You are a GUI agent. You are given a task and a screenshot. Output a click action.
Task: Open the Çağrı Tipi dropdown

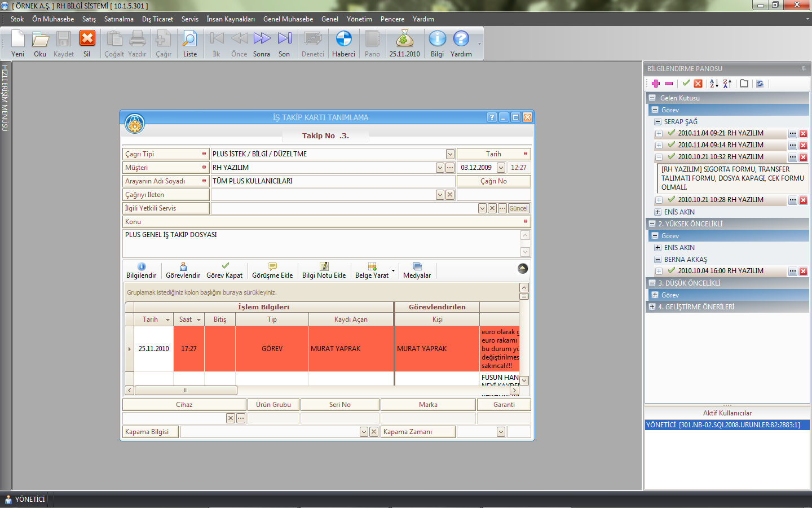tap(450, 154)
